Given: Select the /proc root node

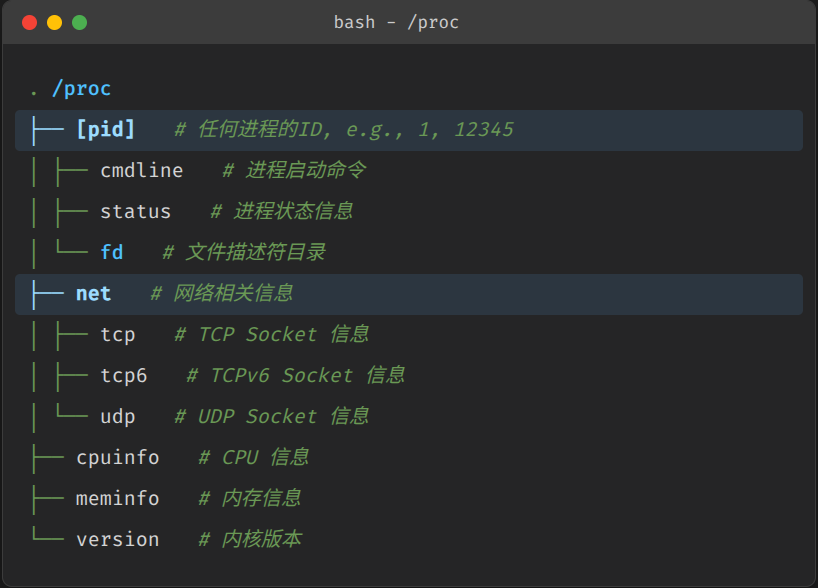Looking at the screenshot, I should [84, 88].
